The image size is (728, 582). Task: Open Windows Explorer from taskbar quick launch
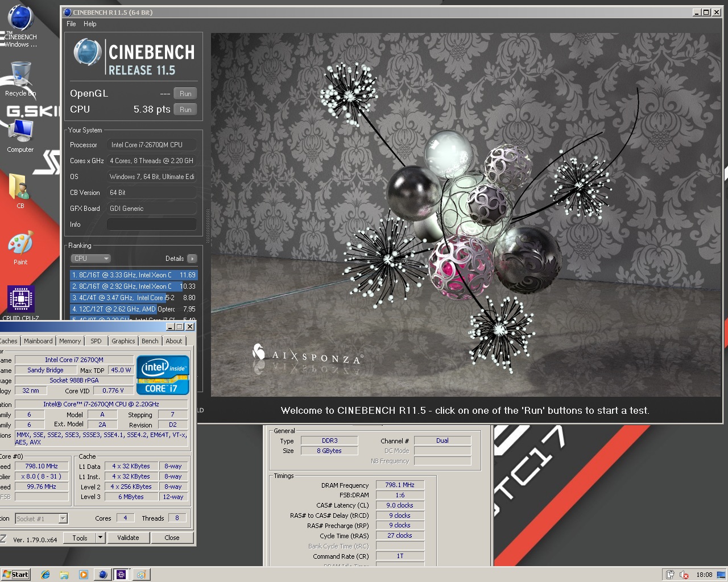coord(64,575)
